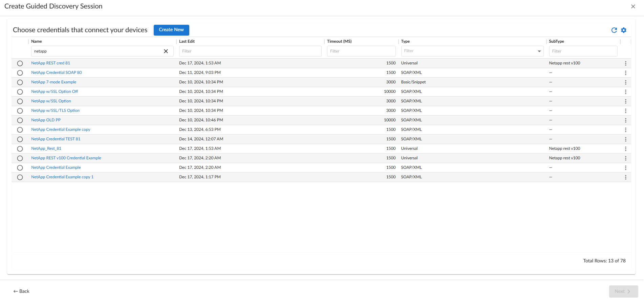Select the NetApp REST cred 81 radio button
The height and width of the screenshot is (301, 644).
[x=20, y=63]
